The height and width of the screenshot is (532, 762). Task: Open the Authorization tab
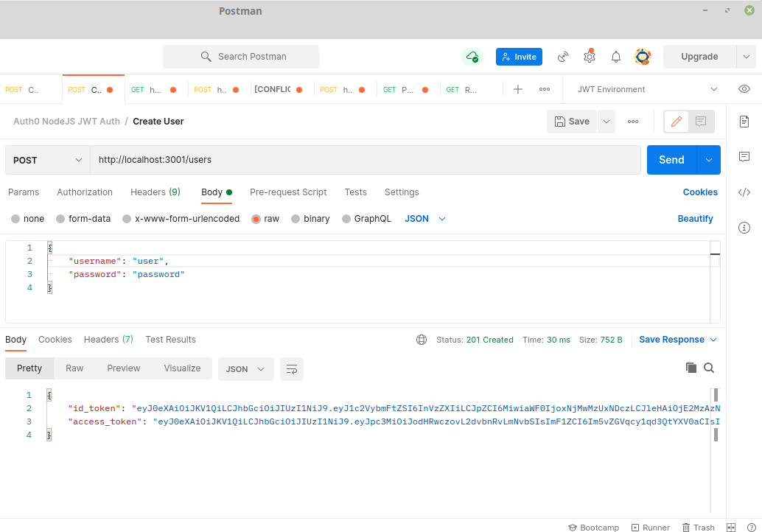(85, 192)
